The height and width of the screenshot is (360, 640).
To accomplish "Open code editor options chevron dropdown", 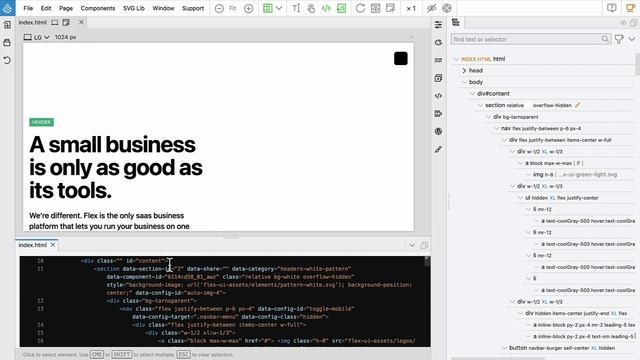I will (x=412, y=245).
